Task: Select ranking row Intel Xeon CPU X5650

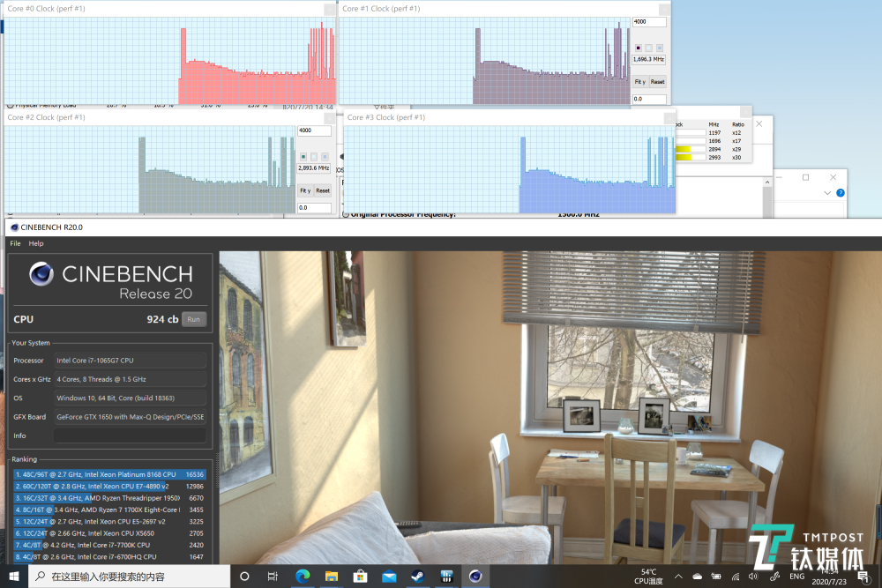Action: (109, 533)
